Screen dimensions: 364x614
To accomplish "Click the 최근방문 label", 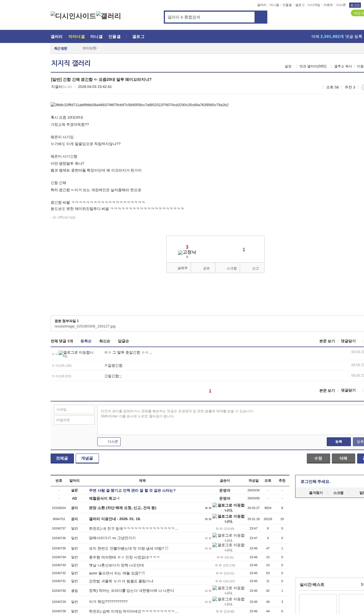I will (61, 48).
